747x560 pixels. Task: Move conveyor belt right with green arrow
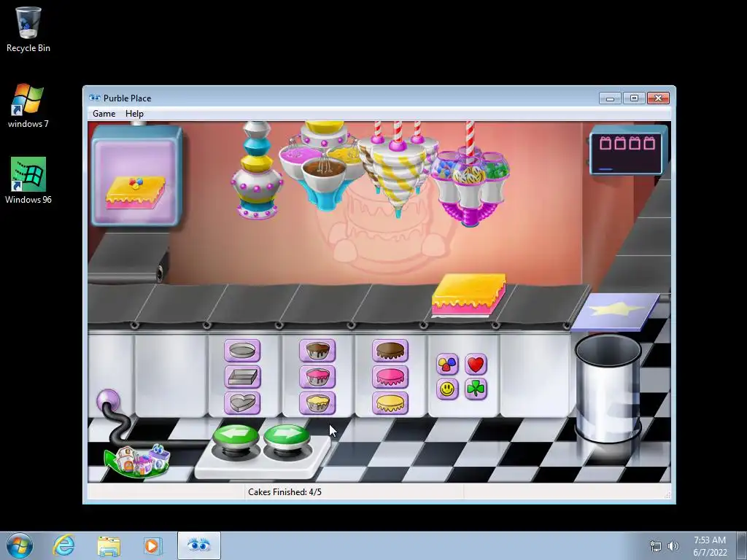287,437
